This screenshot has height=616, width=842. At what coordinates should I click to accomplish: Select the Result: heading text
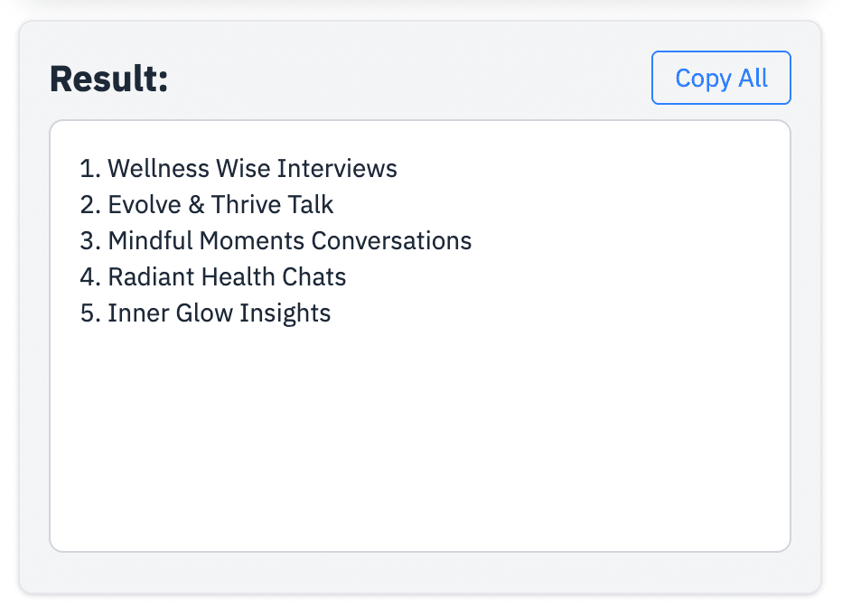pos(109,79)
